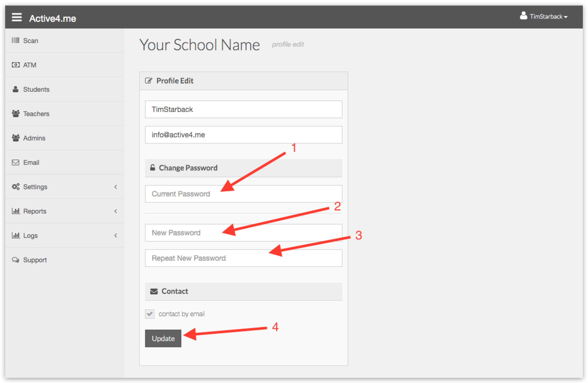Click the Active4.me brand link
This screenshot has width=588, height=383.
click(x=53, y=18)
